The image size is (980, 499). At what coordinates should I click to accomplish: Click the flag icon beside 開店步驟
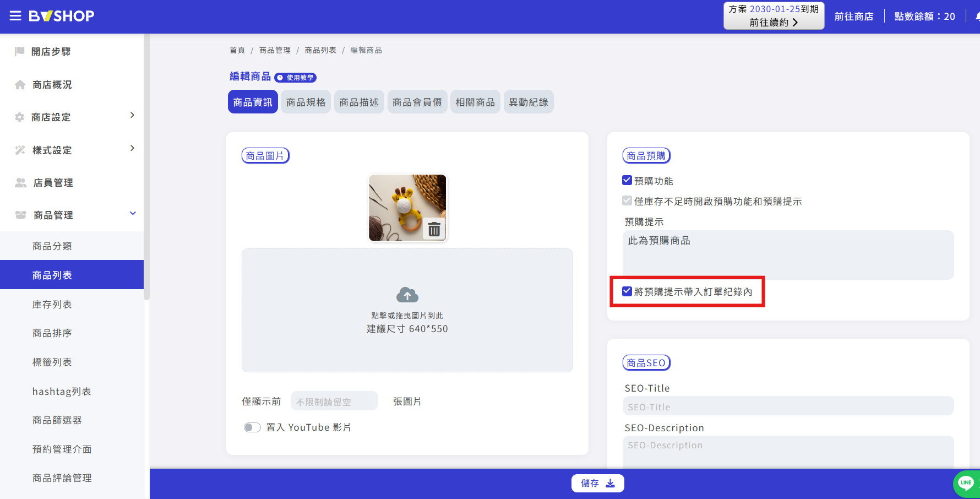point(20,51)
